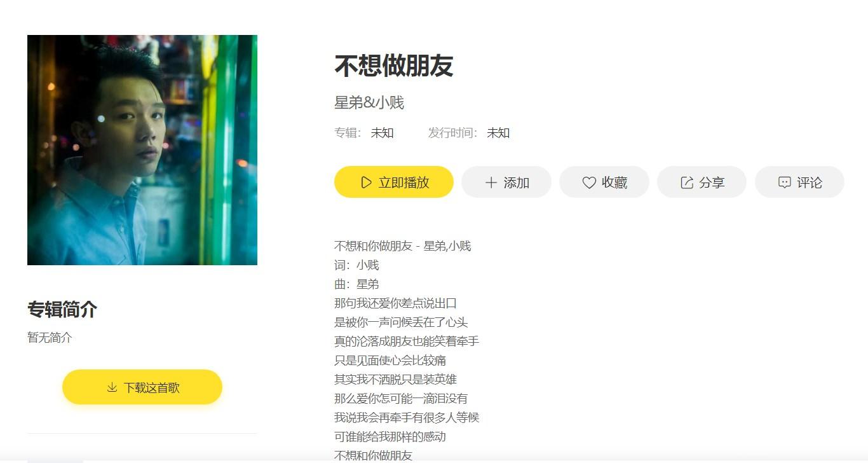Screen dimensions: 868x463
Task: Click the song title 不想做朋友
Action: pyautogui.click(x=394, y=66)
